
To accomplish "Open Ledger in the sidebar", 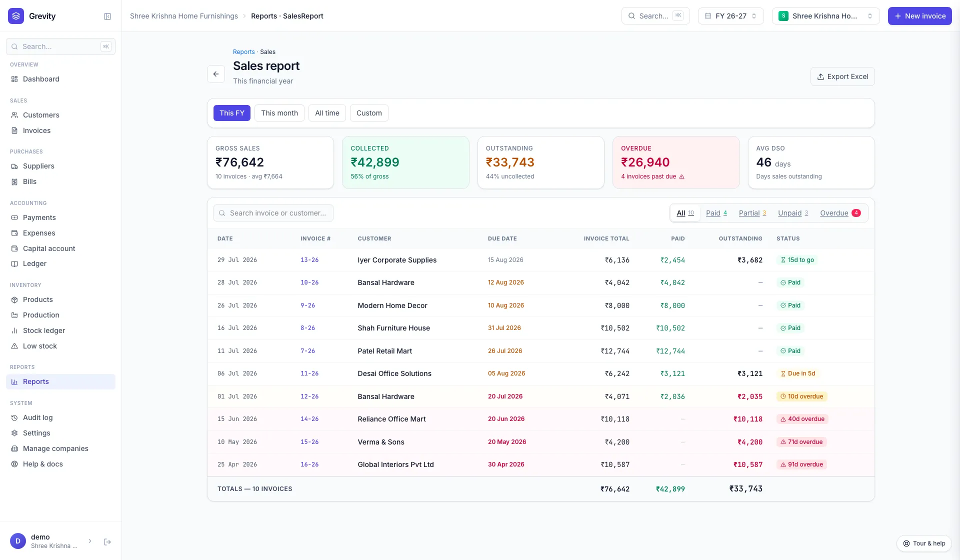I will pos(60,263).
